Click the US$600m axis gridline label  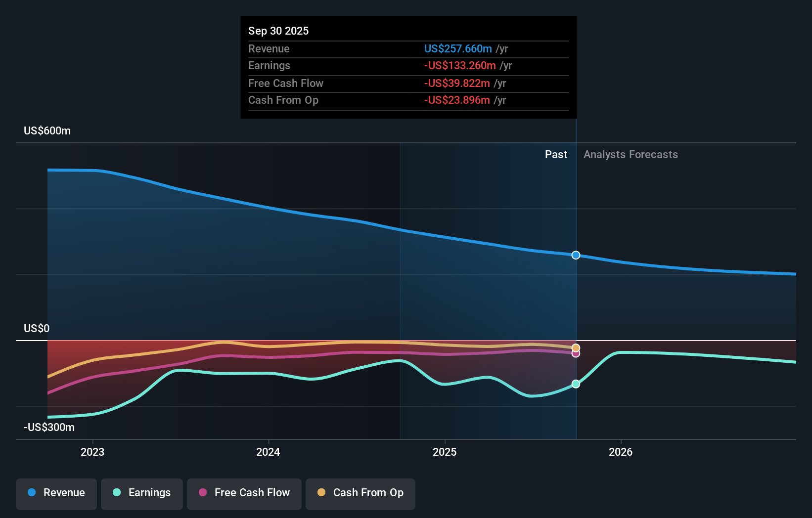pos(46,130)
